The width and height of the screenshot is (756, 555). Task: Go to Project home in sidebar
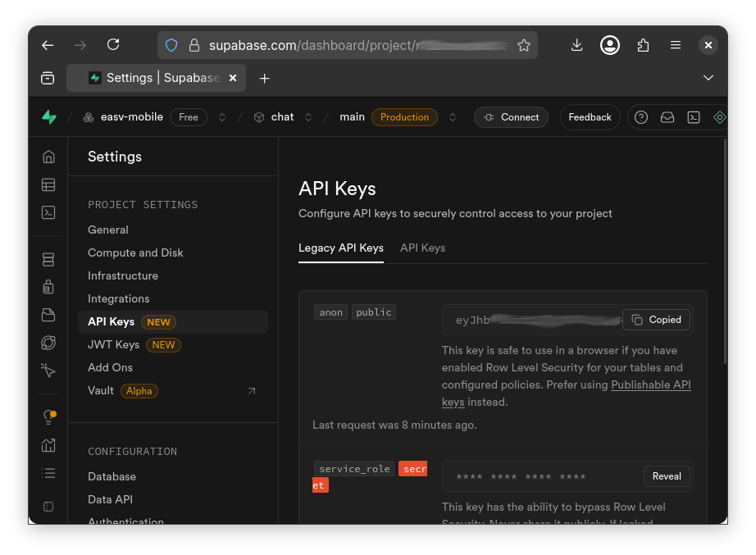(x=48, y=157)
